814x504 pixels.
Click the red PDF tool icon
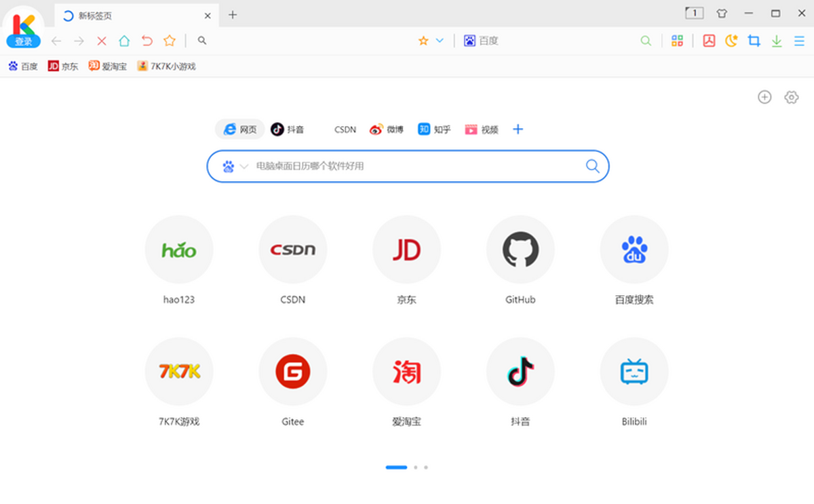709,41
